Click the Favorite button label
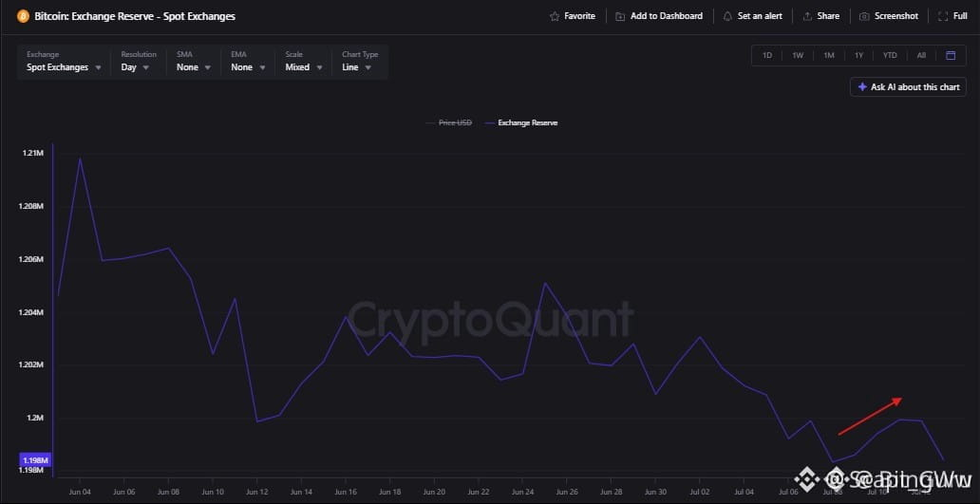 pos(579,16)
